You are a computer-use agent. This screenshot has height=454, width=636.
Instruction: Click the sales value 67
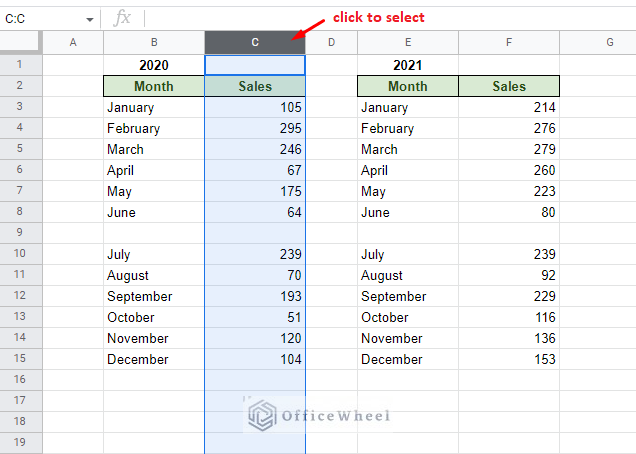(255, 170)
